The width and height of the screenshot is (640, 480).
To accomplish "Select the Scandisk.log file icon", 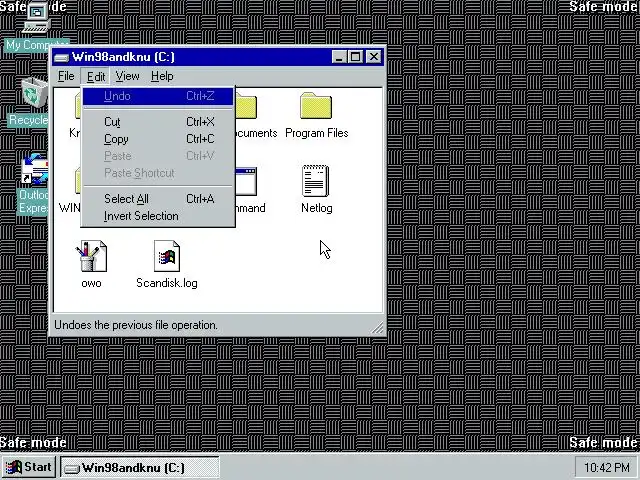I will [x=167, y=256].
